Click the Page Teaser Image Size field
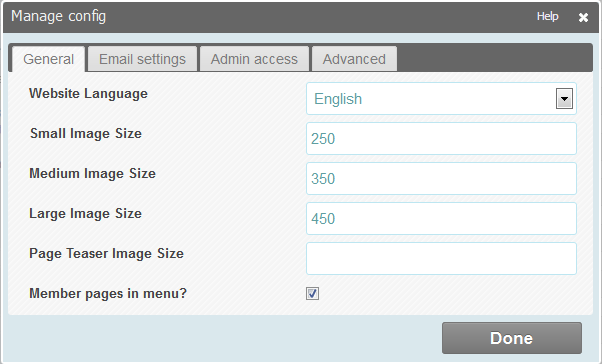 441,258
